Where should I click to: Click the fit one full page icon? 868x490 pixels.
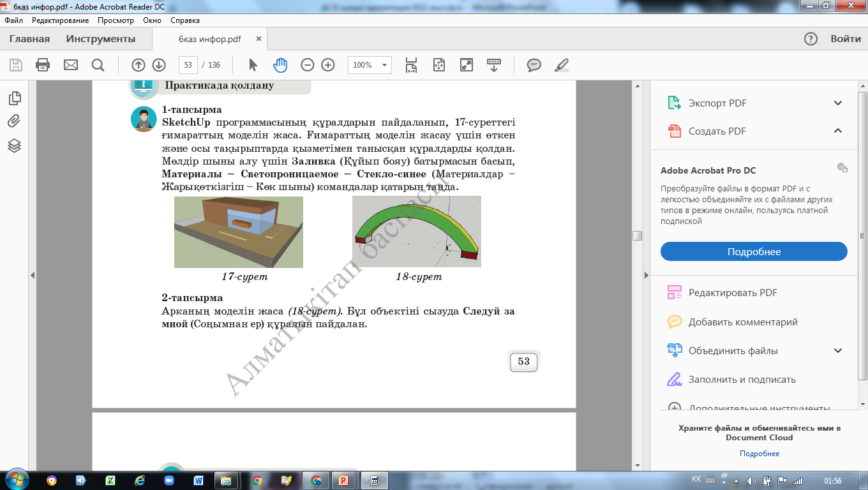(438, 65)
